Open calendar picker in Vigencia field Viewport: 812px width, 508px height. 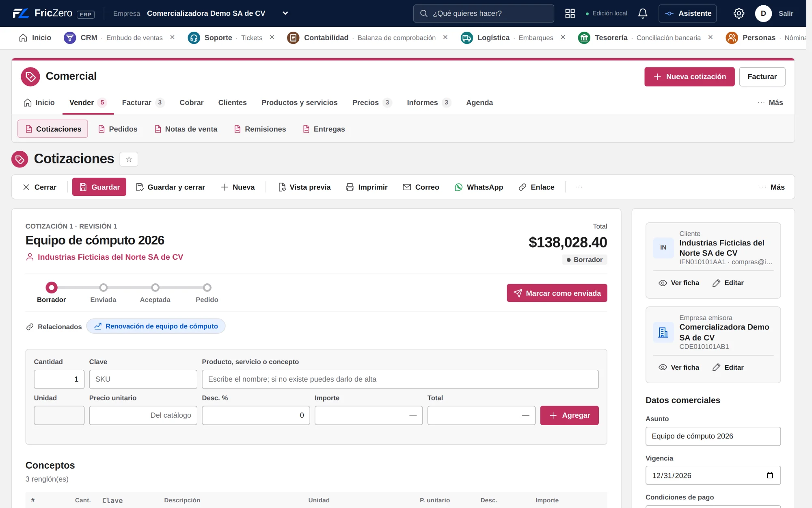click(x=770, y=475)
